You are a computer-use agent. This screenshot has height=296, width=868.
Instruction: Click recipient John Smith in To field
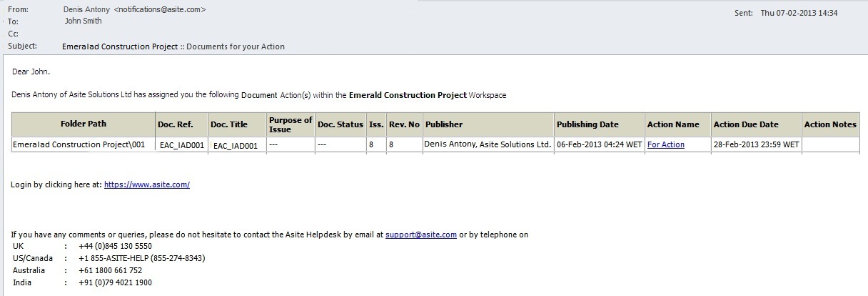[x=83, y=21]
